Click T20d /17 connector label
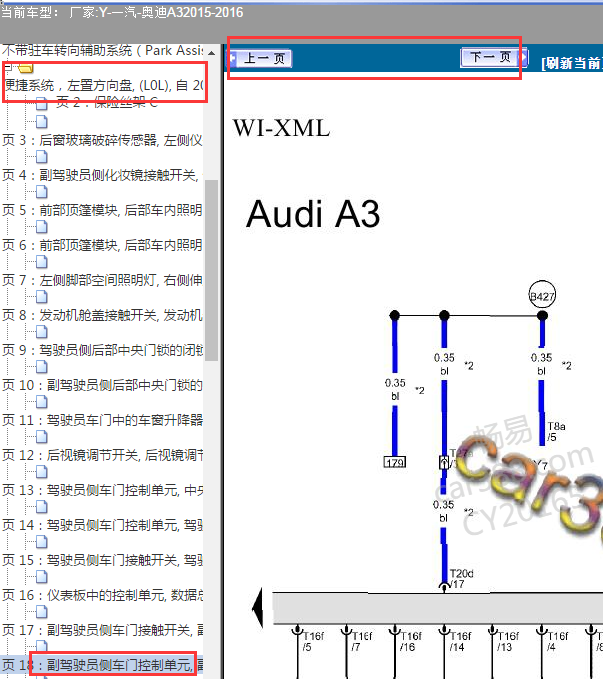Screen dimensions: 603x679 (461, 579)
